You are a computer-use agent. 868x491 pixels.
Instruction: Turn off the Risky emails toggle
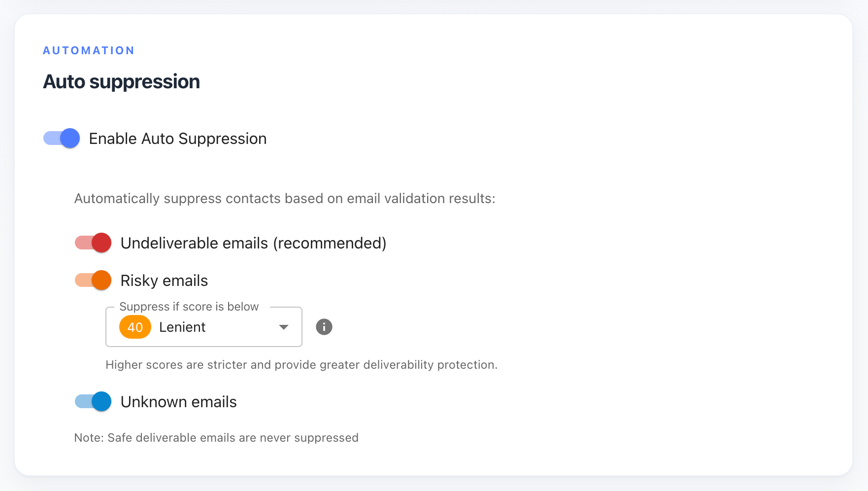pos(93,280)
